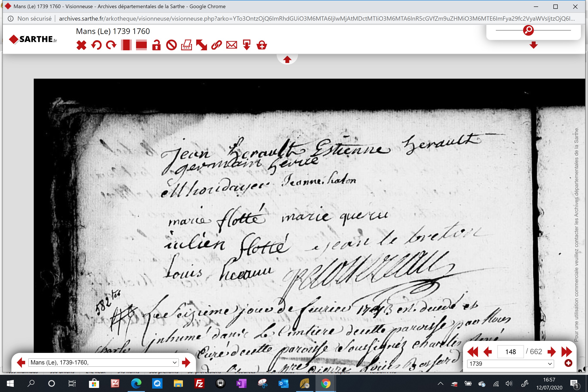The image size is (588, 392).
Task: Toggle fullscreen with the diagonal arrows icon
Action: [x=202, y=45]
